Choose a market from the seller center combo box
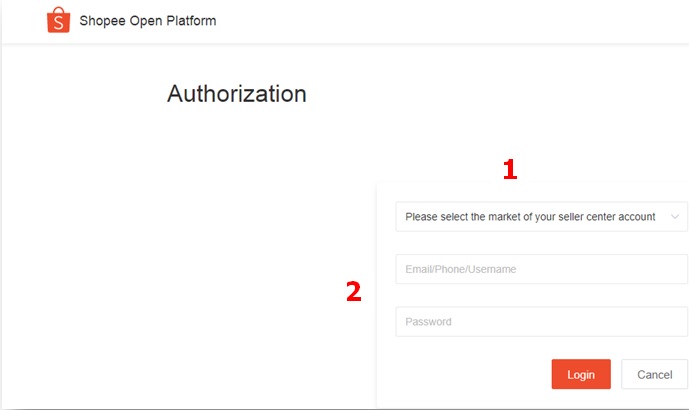This screenshot has width=689, height=410. [x=541, y=217]
